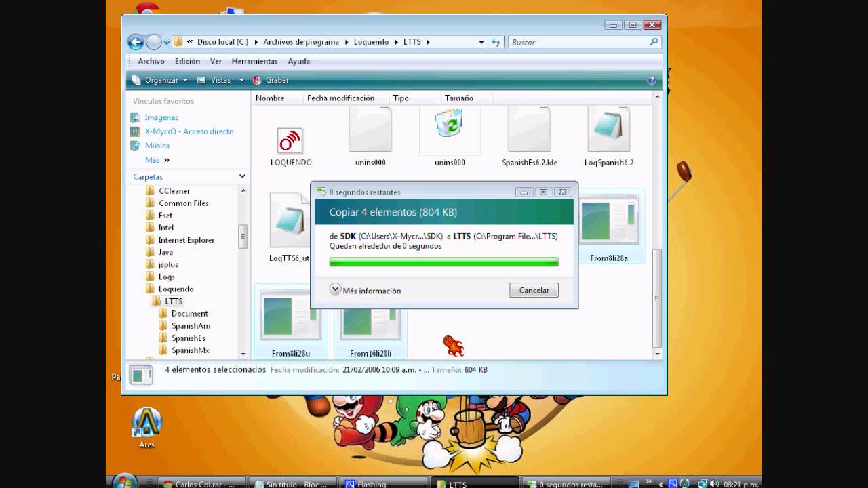Select the Java folder in the tree

pos(165,252)
